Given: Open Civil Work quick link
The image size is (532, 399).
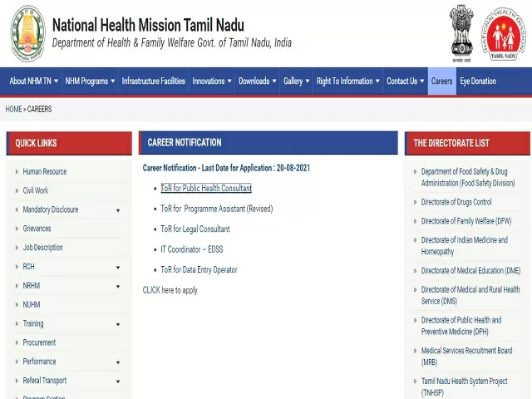Looking at the screenshot, I should (x=36, y=190).
